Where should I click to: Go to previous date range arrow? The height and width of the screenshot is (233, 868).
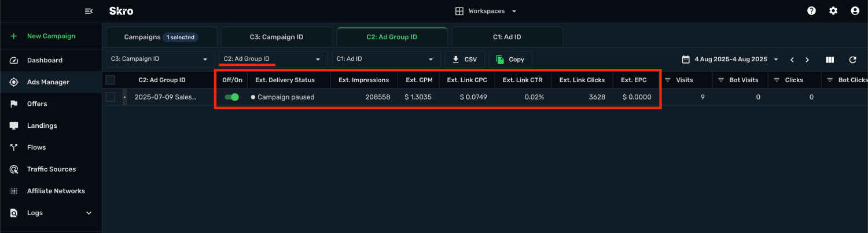[x=792, y=60]
